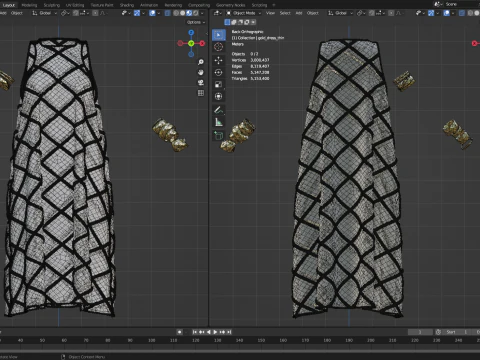Select the Rotate tool
This screenshot has width=480, height=360.
[x=219, y=72]
